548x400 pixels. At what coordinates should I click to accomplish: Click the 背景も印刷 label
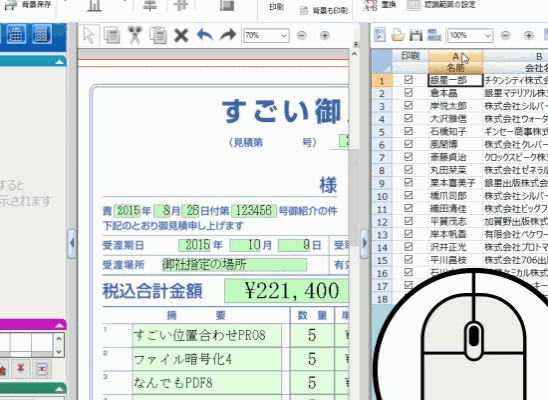(x=330, y=11)
